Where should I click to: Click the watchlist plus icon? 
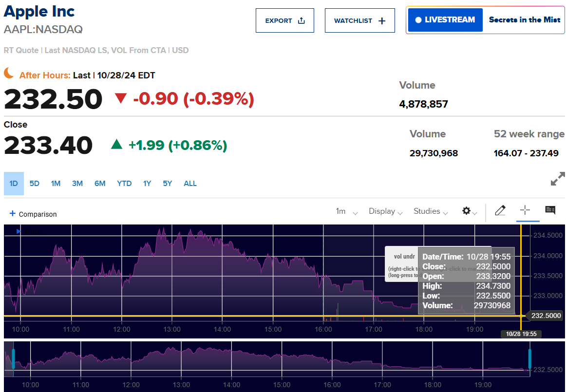point(382,21)
